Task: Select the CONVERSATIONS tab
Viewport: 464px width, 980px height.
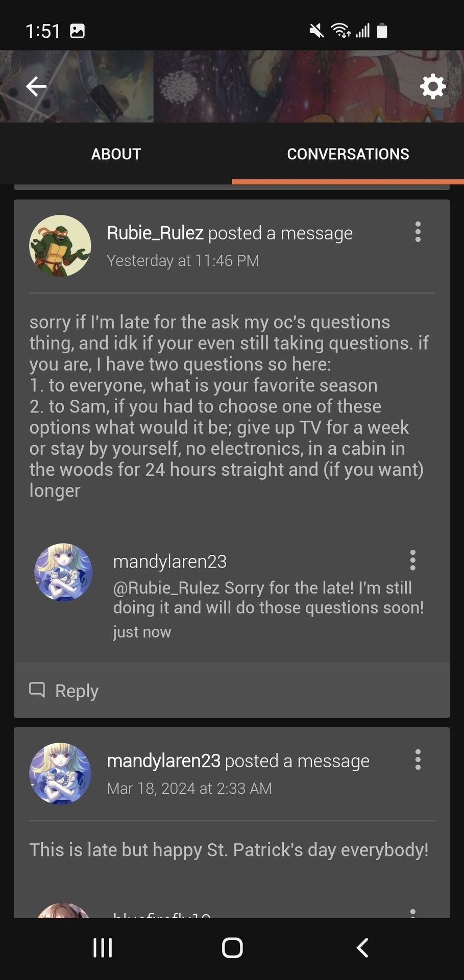Action: pyautogui.click(x=348, y=154)
